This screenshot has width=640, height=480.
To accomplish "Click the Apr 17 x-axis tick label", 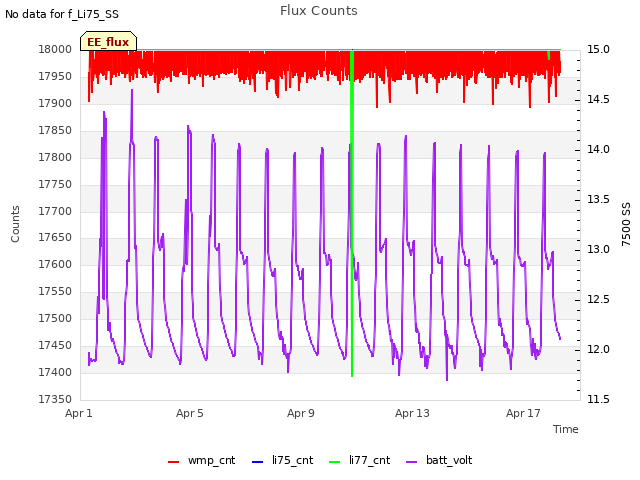I will (x=523, y=413).
